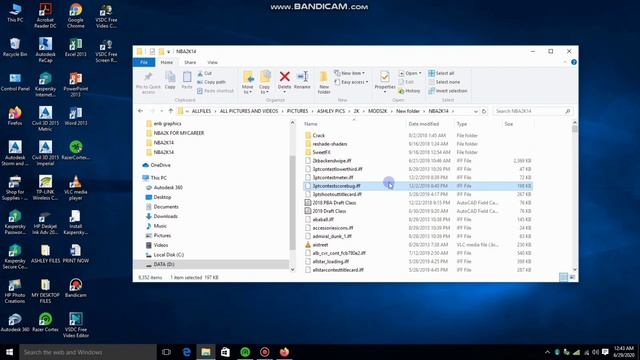The image size is (640, 360).
Task: Open the Bandicam record icon on taskbar
Action: coord(264,352)
